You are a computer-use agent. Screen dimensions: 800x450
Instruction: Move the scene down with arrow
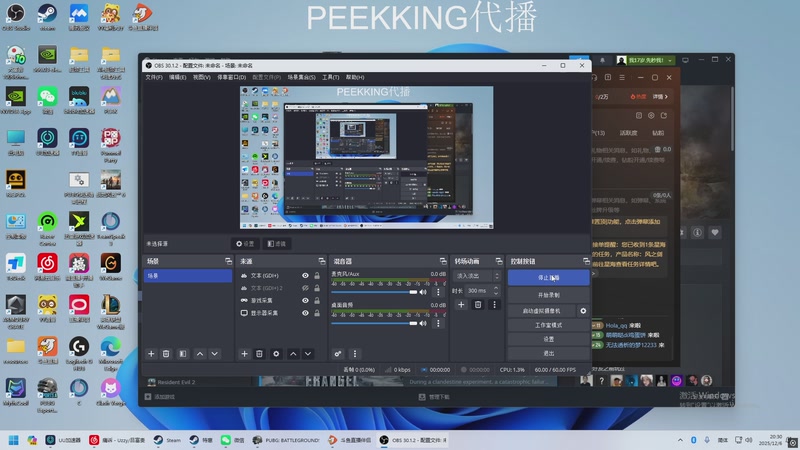point(215,354)
